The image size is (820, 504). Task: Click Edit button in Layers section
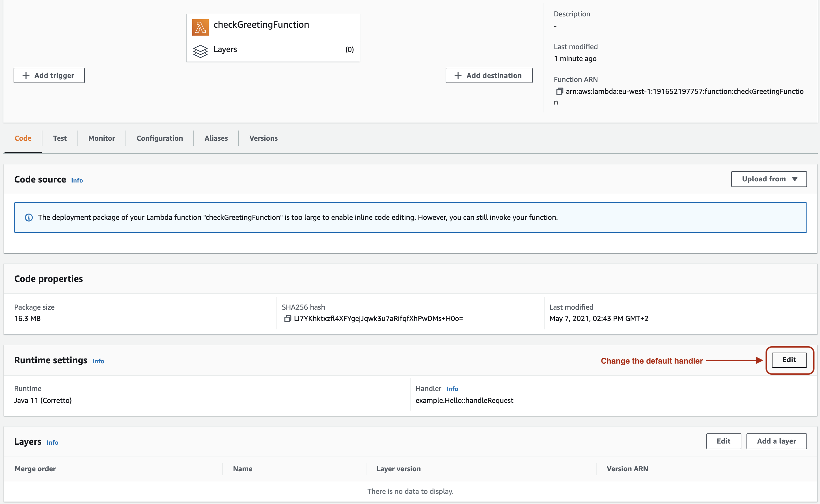[x=723, y=441]
